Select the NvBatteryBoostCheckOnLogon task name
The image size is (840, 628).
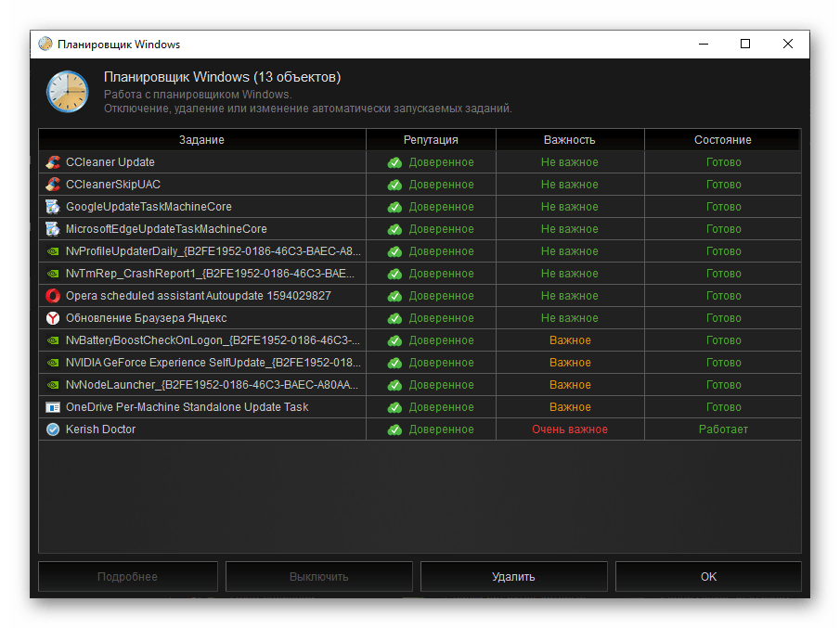213,340
